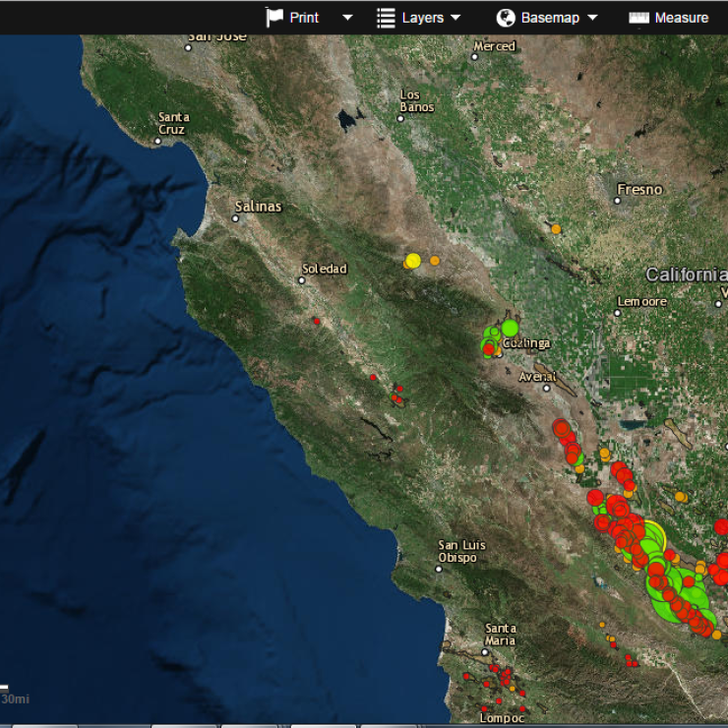The image size is (728, 728).
Task: Click the Santa Cruz city dot
Action: (157, 141)
